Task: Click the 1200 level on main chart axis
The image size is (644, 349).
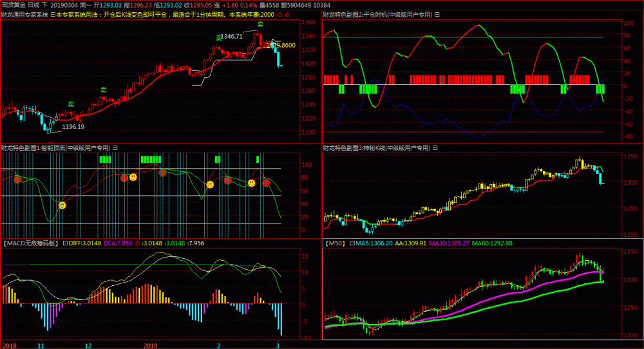Action: point(308,132)
